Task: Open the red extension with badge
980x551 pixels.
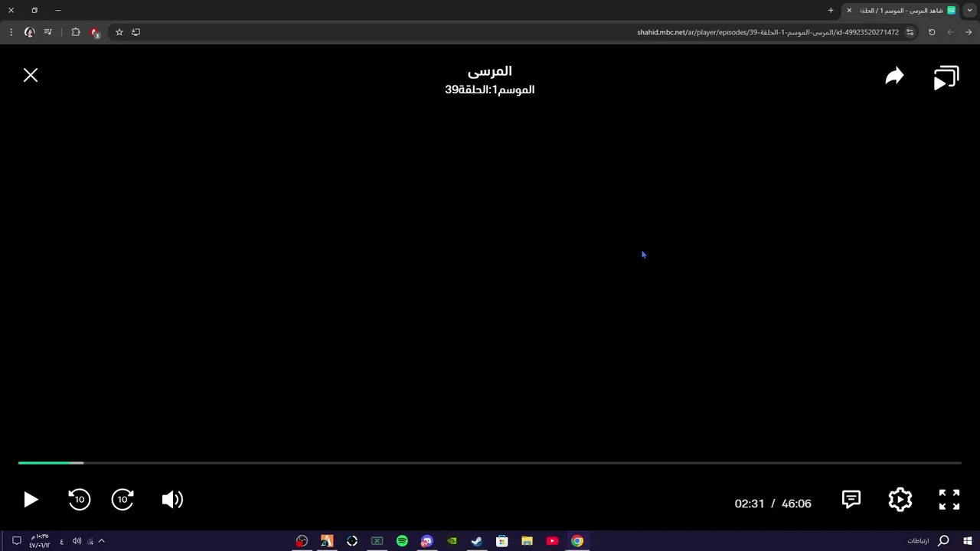Action: point(95,32)
